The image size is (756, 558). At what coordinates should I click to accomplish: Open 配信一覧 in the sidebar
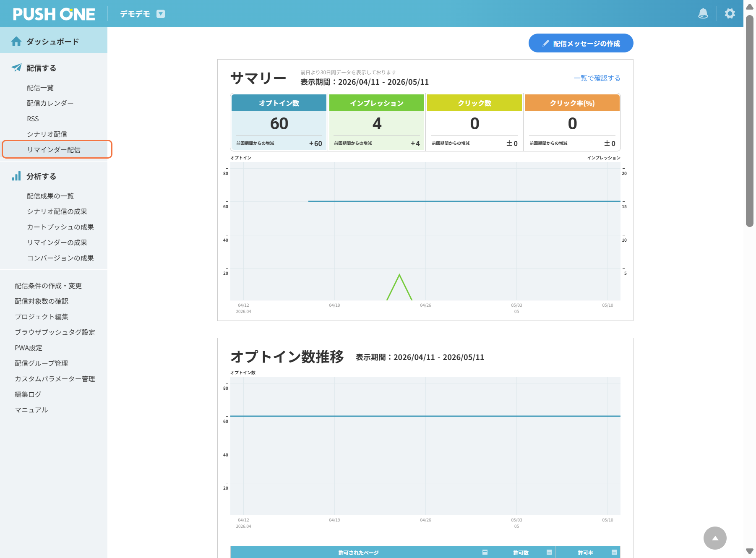point(40,88)
